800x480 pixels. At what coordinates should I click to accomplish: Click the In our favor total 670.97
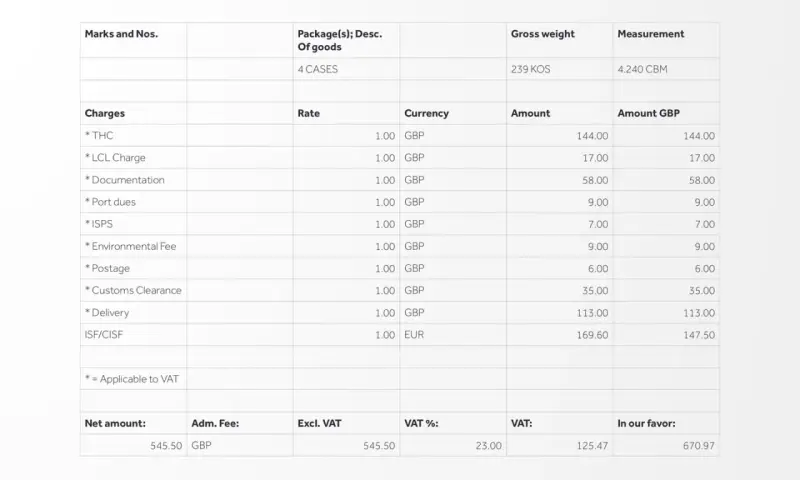698,446
